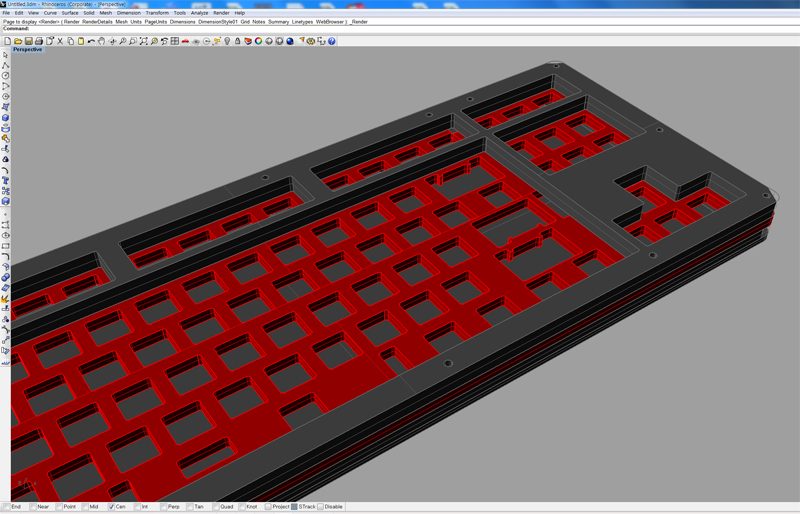Select the Polyline tool in the left toolbar

5,65
